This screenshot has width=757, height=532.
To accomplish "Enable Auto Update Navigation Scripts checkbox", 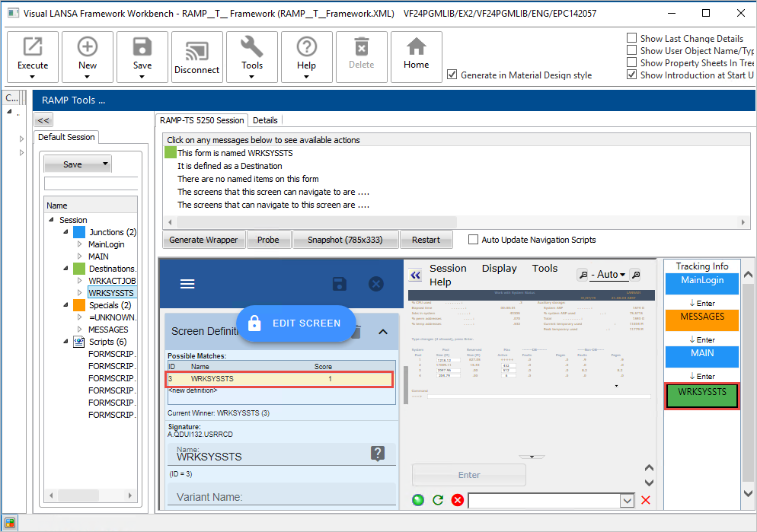I will click(474, 240).
